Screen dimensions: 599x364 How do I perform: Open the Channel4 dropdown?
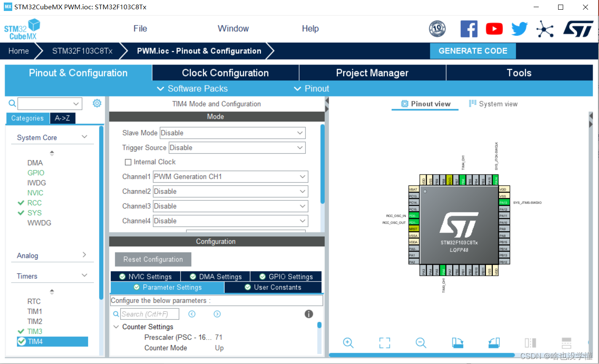point(230,221)
